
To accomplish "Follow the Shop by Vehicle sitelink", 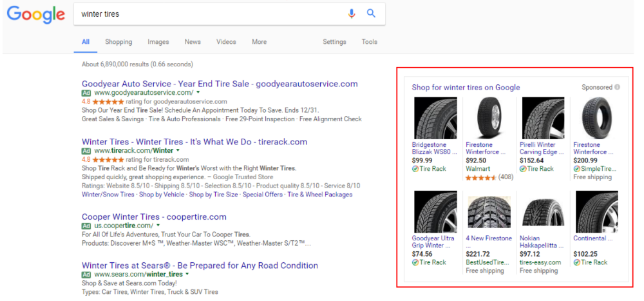I will (162, 195).
